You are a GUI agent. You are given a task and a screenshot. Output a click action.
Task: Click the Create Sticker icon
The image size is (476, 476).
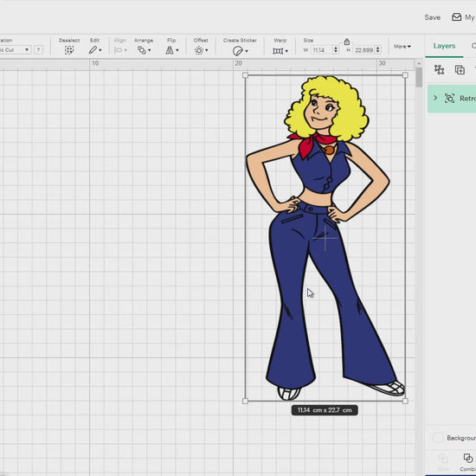[x=238, y=51]
